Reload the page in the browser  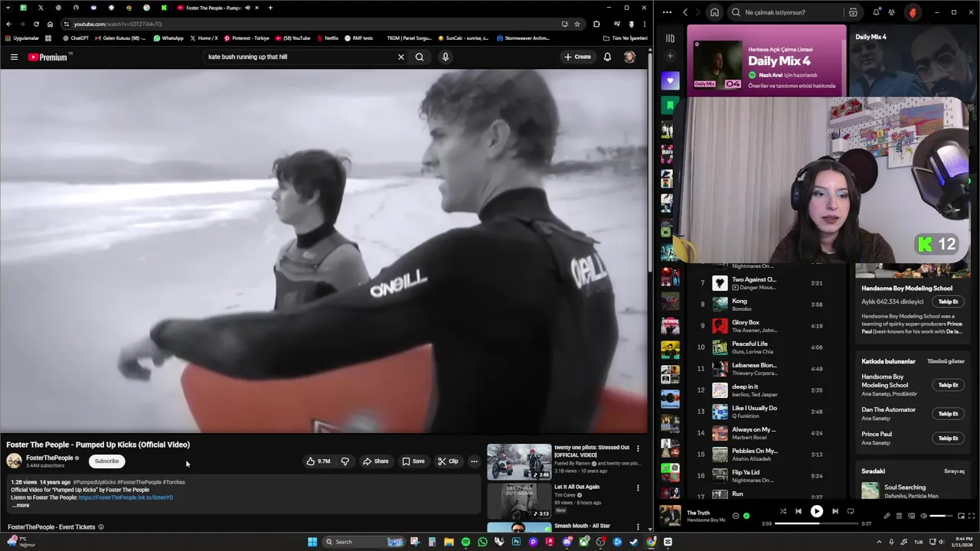[36, 24]
